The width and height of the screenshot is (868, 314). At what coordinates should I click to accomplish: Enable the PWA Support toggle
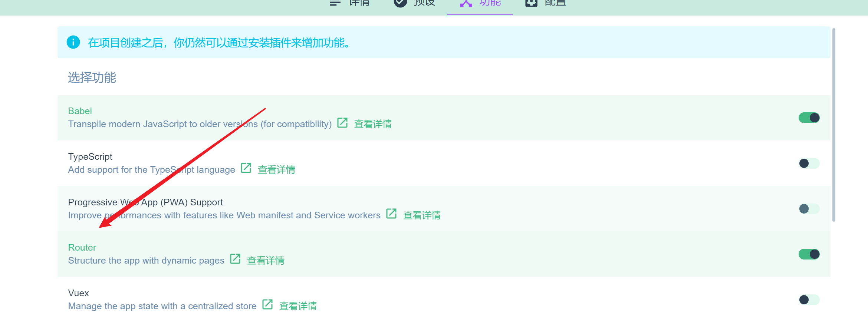tap(809, 209)
